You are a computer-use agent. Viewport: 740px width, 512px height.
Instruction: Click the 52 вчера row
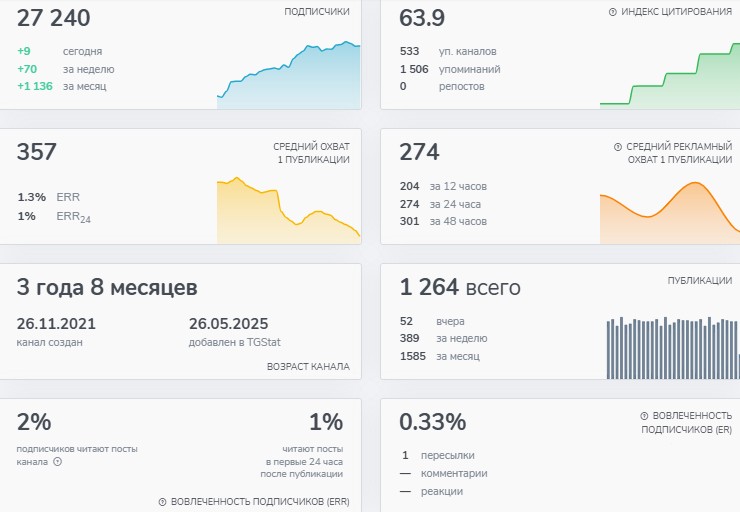tap(432, 321)
